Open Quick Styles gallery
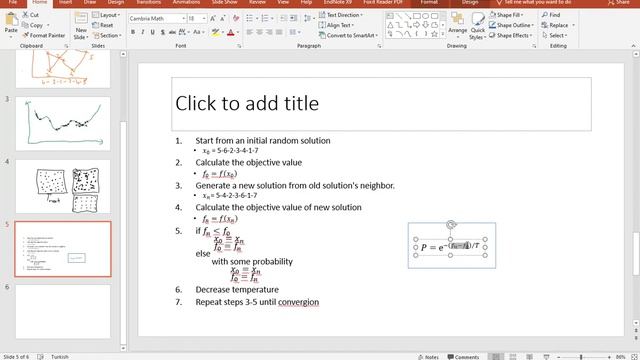Screen dimensions: 640x360 click(477, 26)
